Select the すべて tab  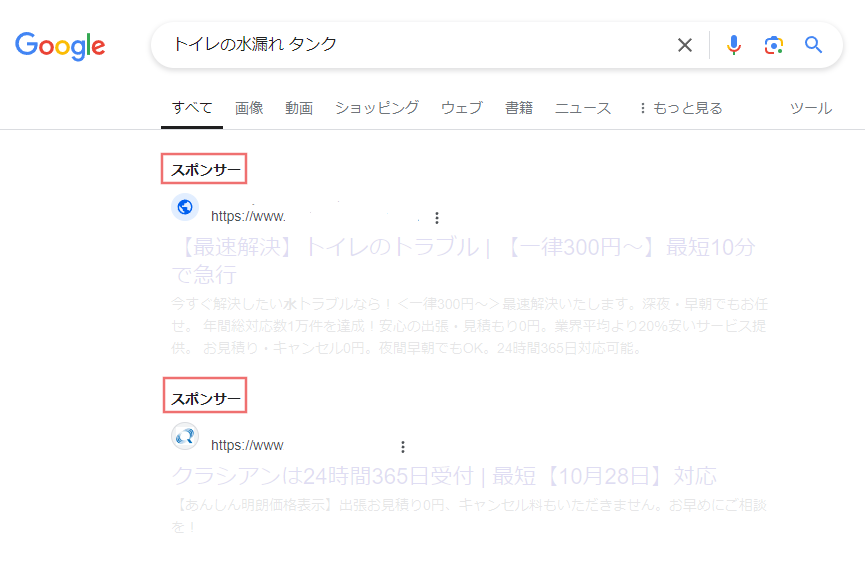192,108
